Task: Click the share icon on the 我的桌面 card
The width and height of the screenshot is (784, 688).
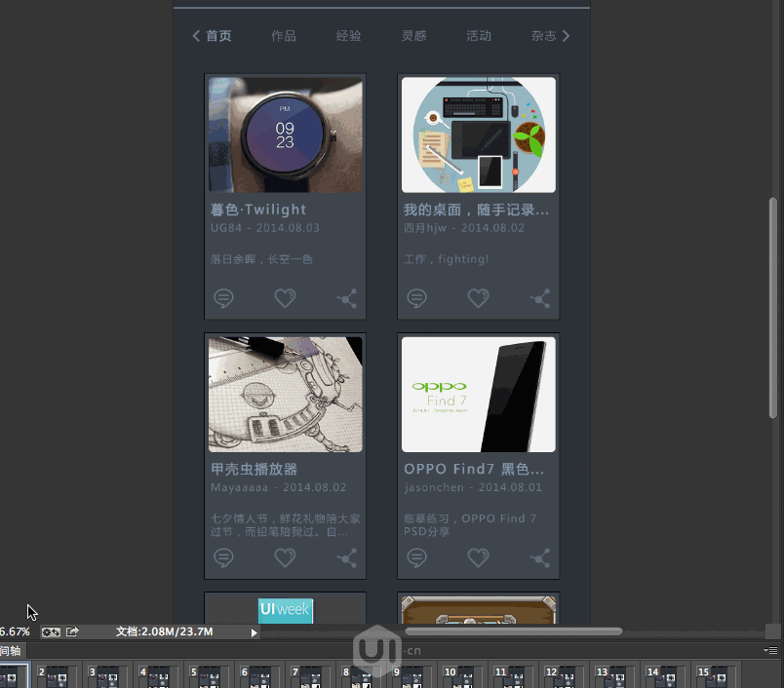Action: 540,298
